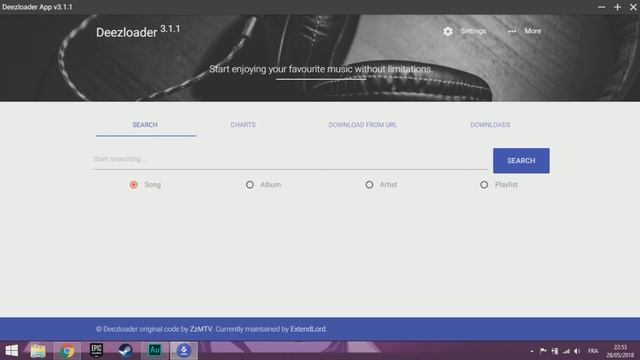Open the Download From URL tab
The height and width of the screenshot is (360, 640).
(362, 125)
